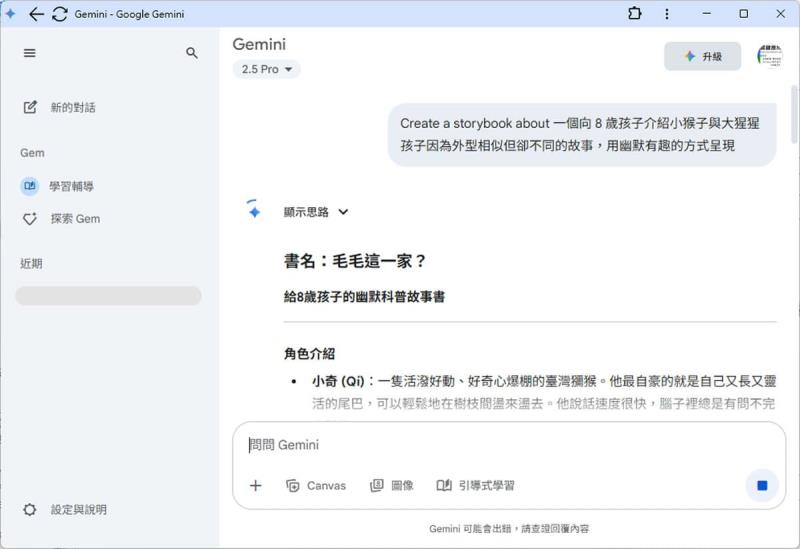Click the Gemini app icon in title bar
Image resolution: width=800 pixels, height=549 pixels.
point(10,14)
